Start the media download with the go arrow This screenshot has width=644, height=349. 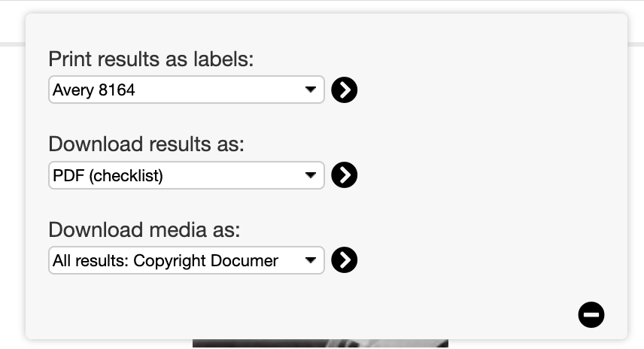(x=345, y=260)
